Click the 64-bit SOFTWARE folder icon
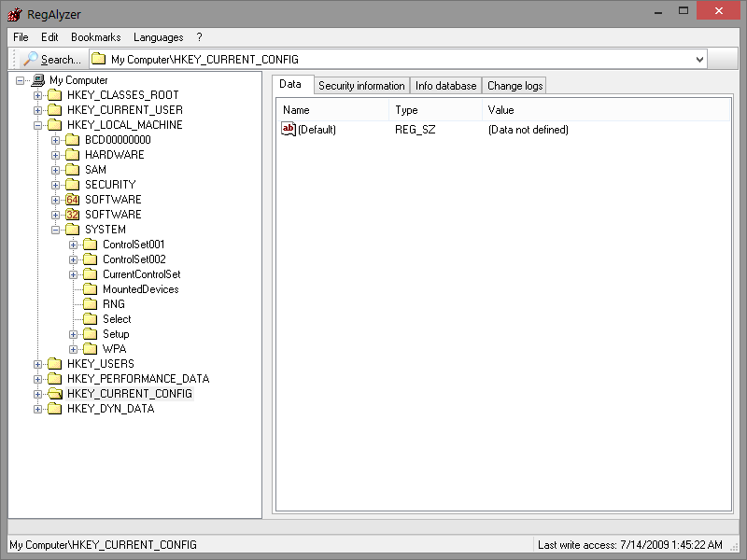The width and height of the screenshot is (747, 560). click(x=72, y=200)
